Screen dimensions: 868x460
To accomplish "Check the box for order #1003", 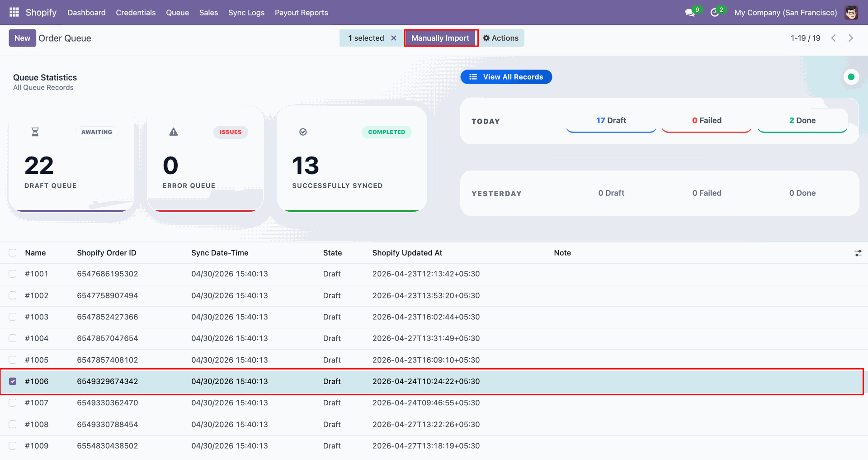I will 13,317.
